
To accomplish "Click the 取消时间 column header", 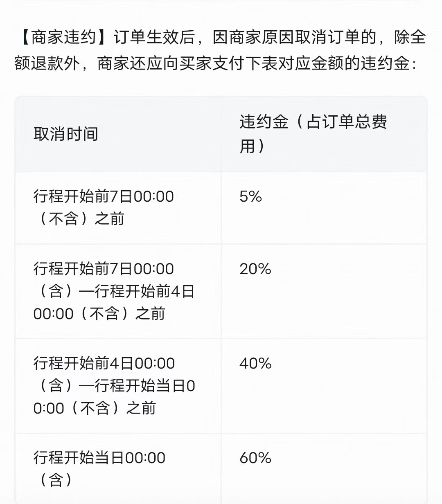I will pos(66,134).
